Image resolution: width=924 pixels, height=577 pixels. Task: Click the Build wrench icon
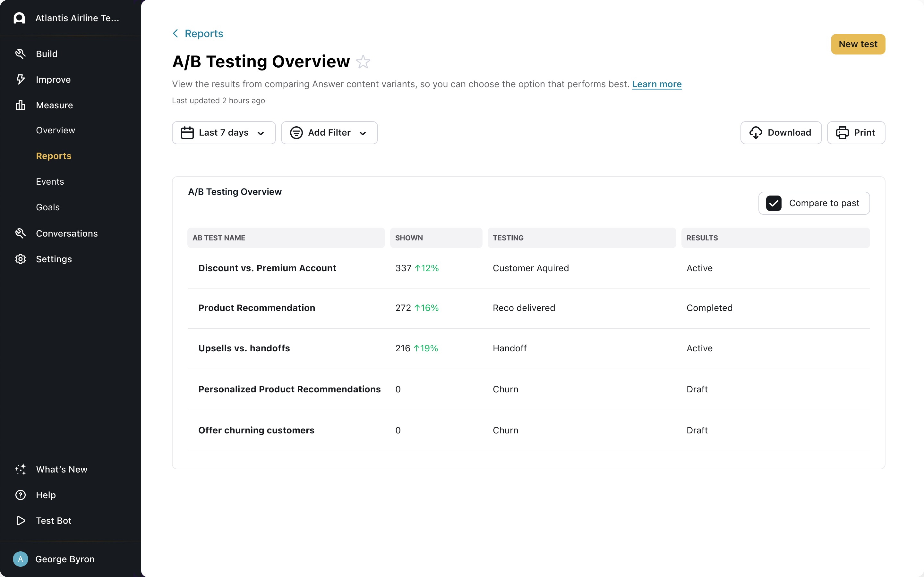pos(20,54)
